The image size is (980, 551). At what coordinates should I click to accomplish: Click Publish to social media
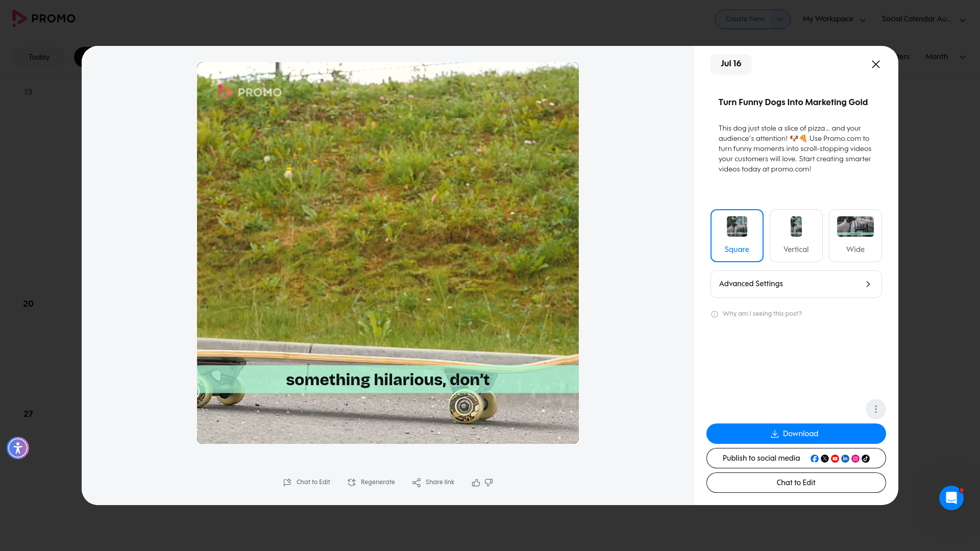pos(796,458)
